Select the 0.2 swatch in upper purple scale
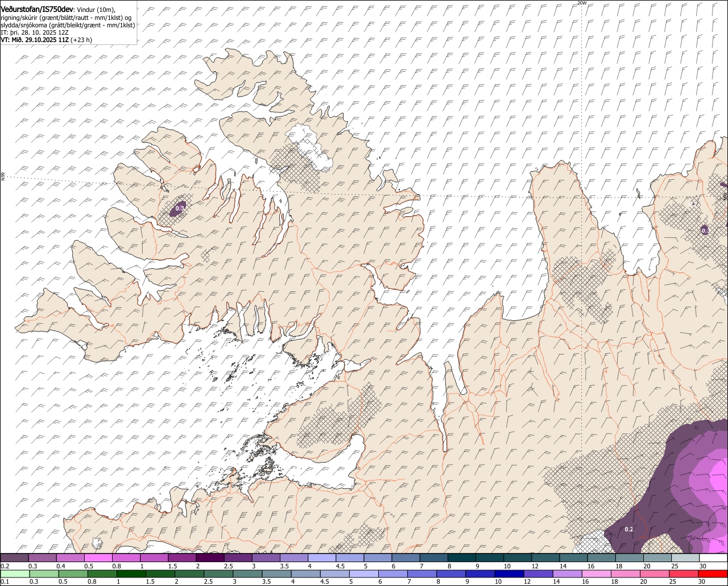 pos(14,558)
